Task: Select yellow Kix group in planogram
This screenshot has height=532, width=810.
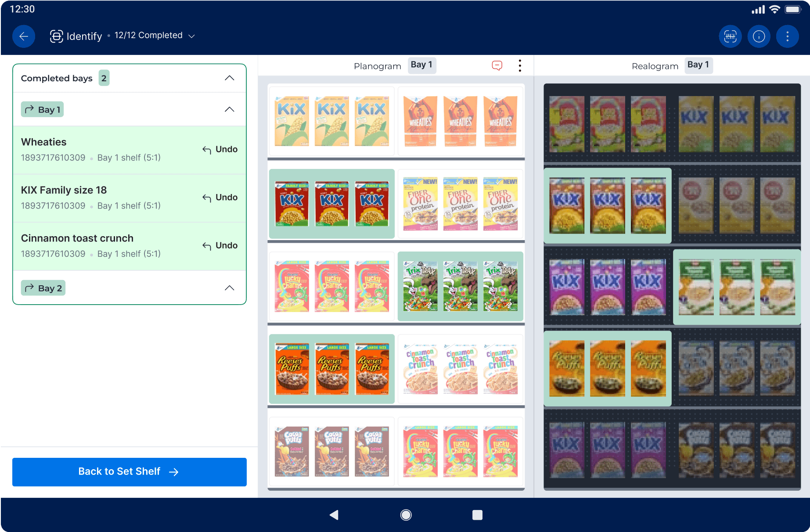Action: pos(332,121)
